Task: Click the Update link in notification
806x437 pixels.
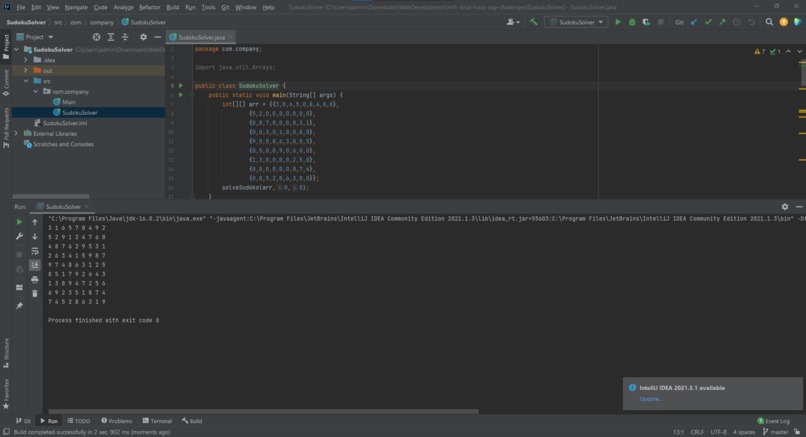Action: coord(650,399)
